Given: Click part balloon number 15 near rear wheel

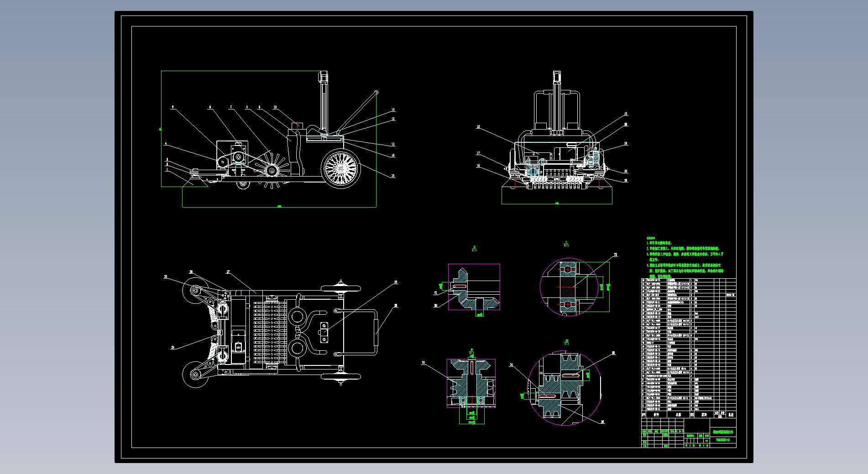Looking at the screenshot, I should [393, 176].
